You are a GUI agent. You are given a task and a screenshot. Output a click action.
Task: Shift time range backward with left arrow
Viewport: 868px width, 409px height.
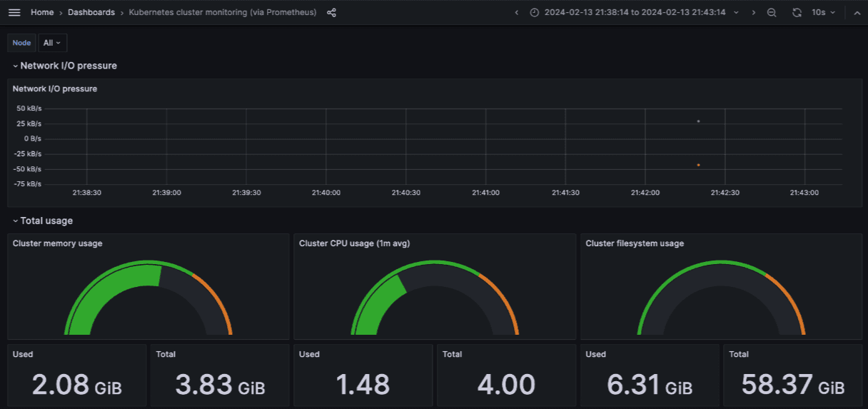coord(516,13)
